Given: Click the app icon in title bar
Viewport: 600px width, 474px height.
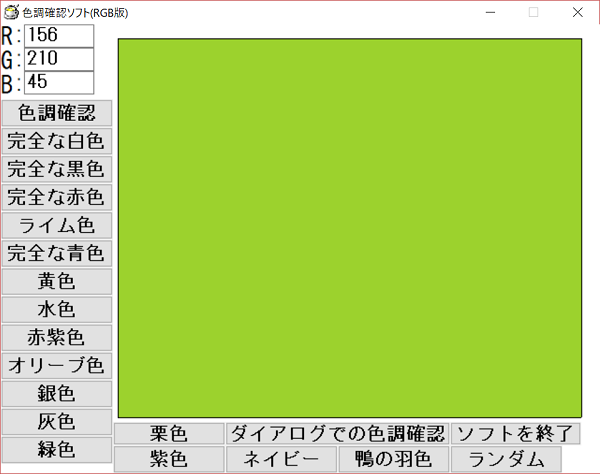Looking at the screenshot, I should [11, 12].
